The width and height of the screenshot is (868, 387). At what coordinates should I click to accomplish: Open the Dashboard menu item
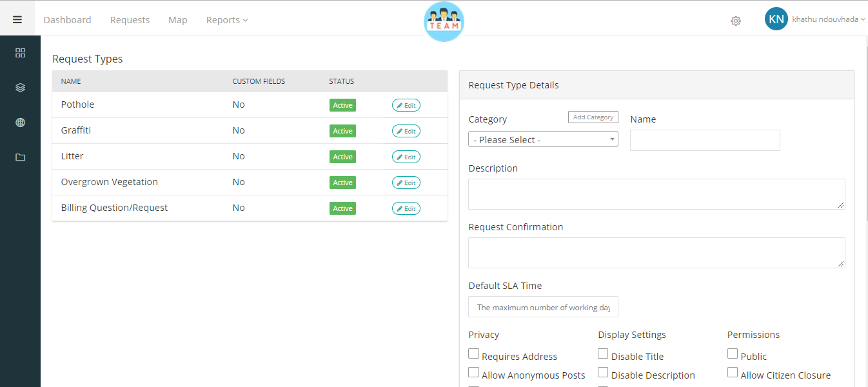67,20
